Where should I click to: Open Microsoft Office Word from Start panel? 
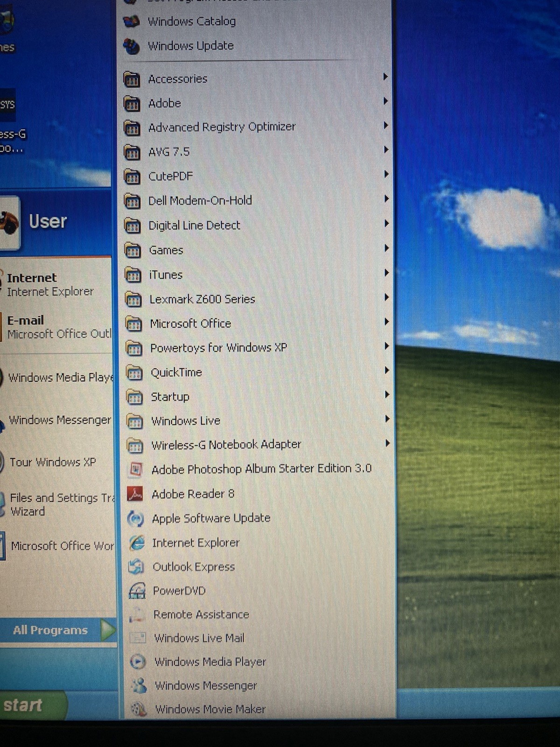pos(57,546)
